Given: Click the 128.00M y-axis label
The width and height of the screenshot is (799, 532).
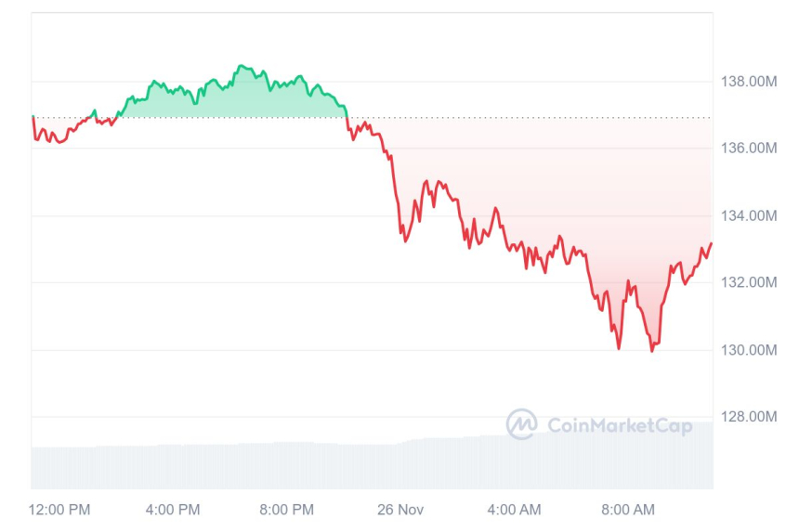Looking at the screenshot, I should point(749,417).
